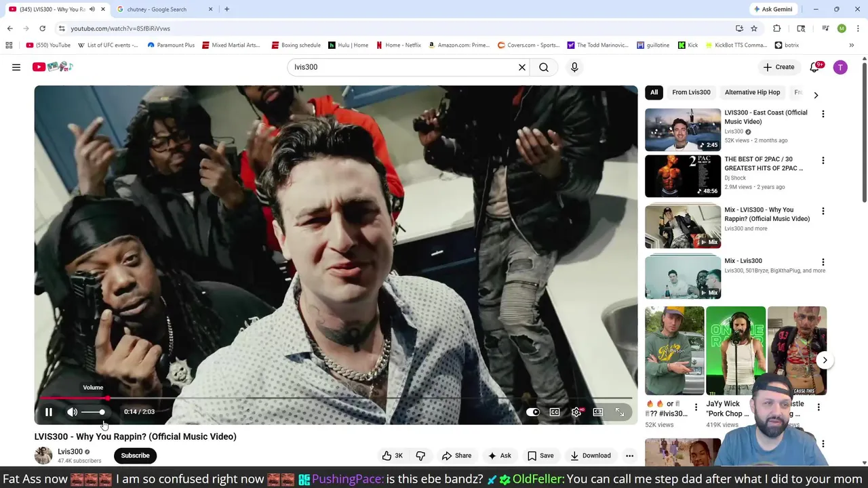Switch to chutney Google Search tab
Image resolution: width=868 pixels, height=488 pixels.
click(x=163, y=9)
